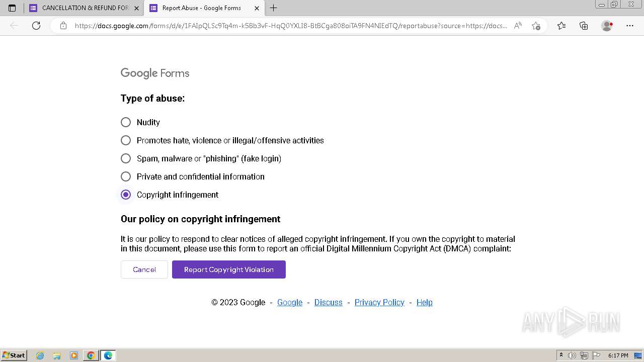
Task: Open the Discuss footer link
Action: click(329, 302)
